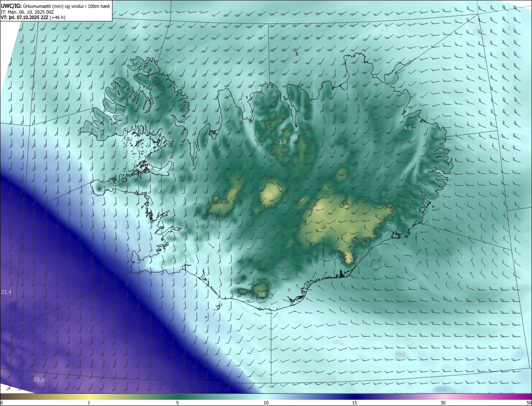Click the 7.4 value southeast of Iceland
The width and height of the screenshot is (532, 406).
(x=475, y=303)
